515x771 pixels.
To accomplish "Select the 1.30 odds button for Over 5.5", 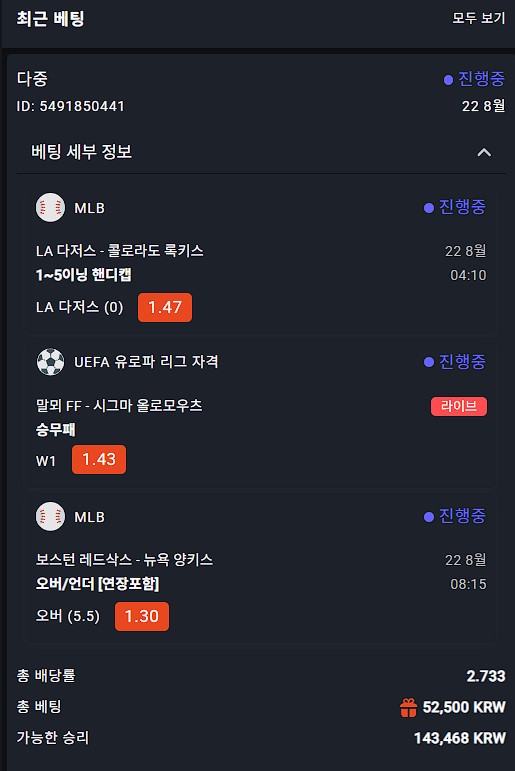I will 142,616.
